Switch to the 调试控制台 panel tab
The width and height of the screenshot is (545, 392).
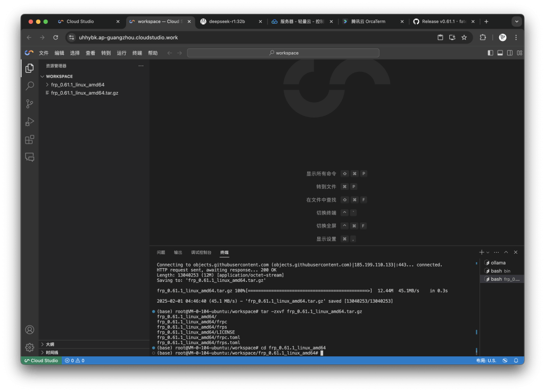pyautogui.click(x=201, y=253)
